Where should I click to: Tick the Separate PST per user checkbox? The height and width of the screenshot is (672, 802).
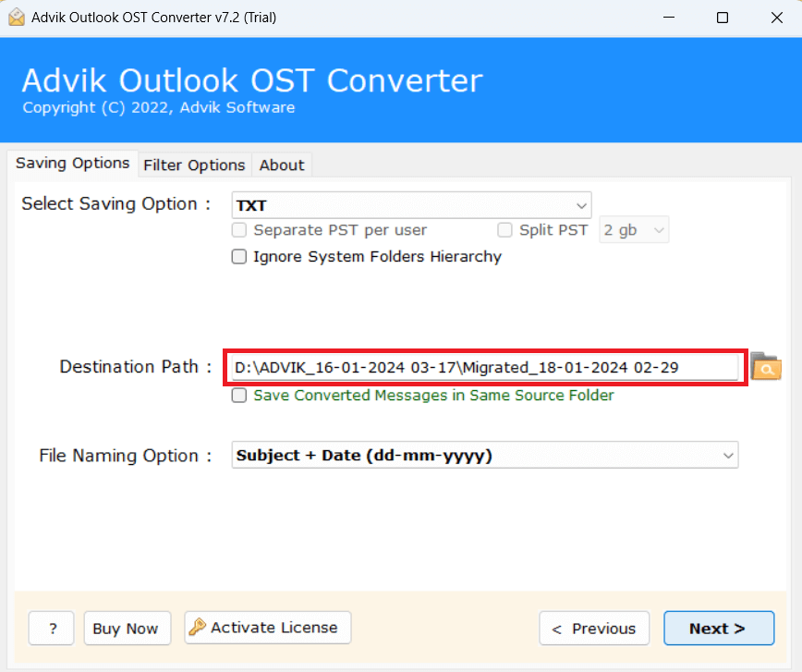coord(239,230)
